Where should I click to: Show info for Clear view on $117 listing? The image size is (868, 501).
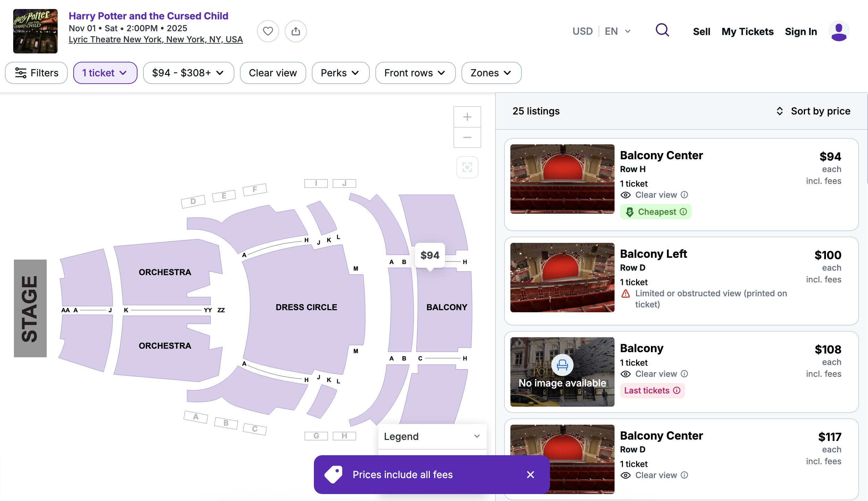(x=684, y=475)
